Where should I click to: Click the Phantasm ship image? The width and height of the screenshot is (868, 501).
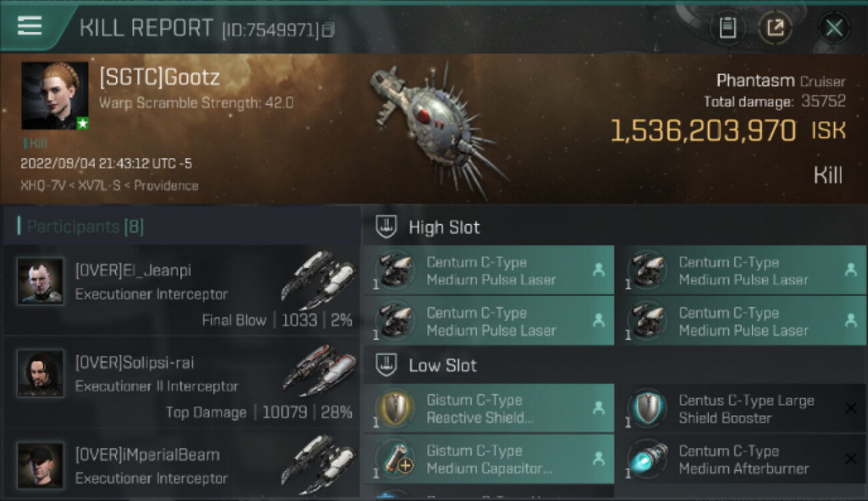(x=437, y=126)
